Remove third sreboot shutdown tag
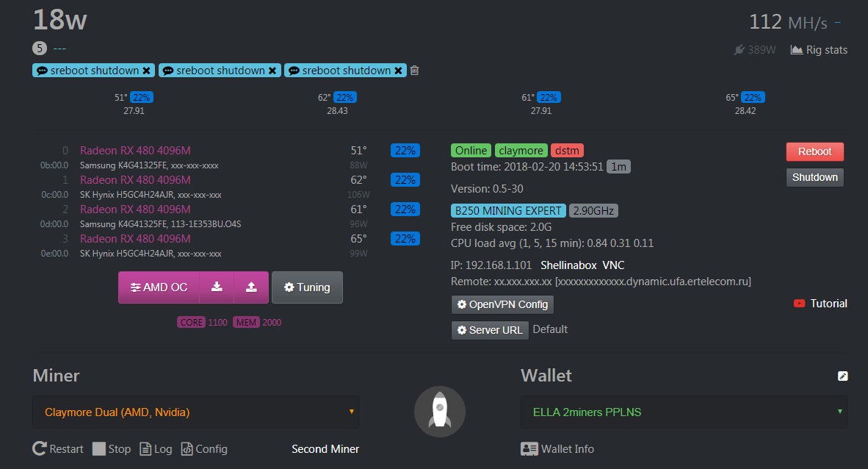868x469 pixels. 398,71
